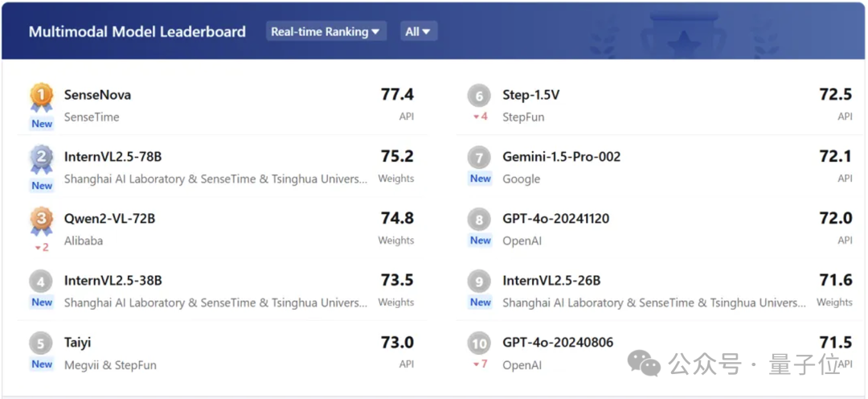Open the InternVL2.5-78B model link
The image size is (868, 399).
[113, 157]
